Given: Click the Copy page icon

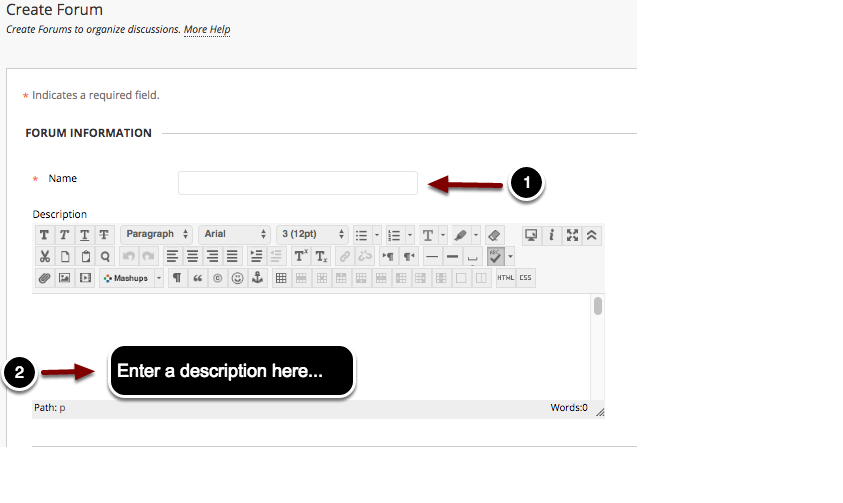Looking at the screenshot, I should 65,256.
